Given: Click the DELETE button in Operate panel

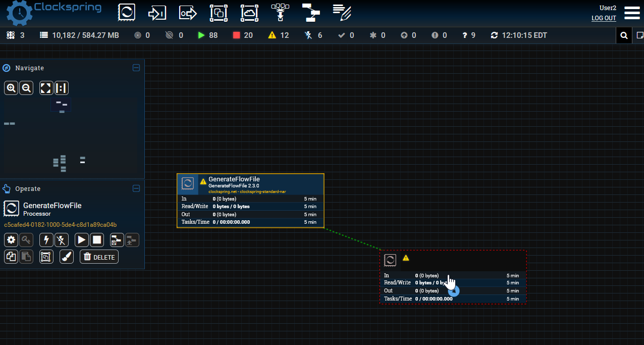Looking at the screenshot, I should tap(99, 257).
